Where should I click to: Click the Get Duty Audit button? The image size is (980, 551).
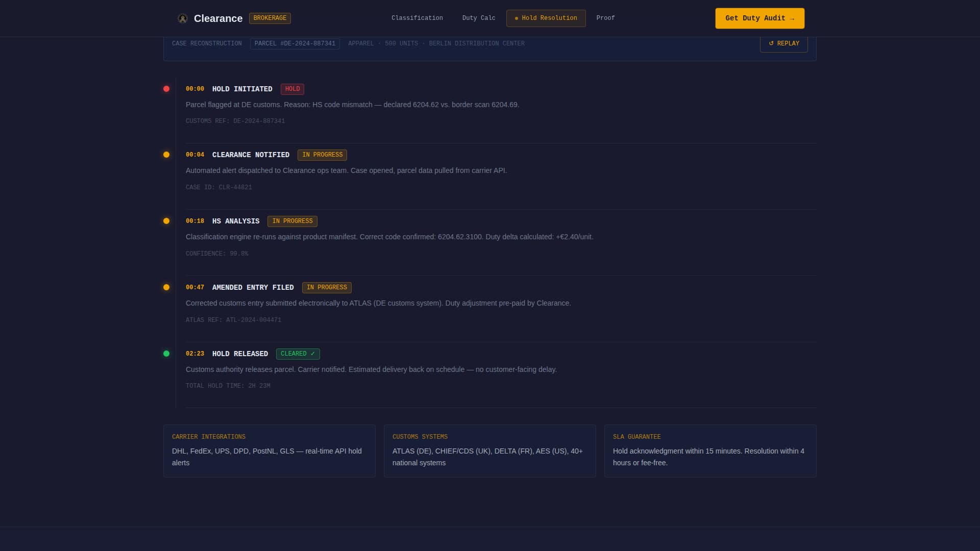[759, 18]
